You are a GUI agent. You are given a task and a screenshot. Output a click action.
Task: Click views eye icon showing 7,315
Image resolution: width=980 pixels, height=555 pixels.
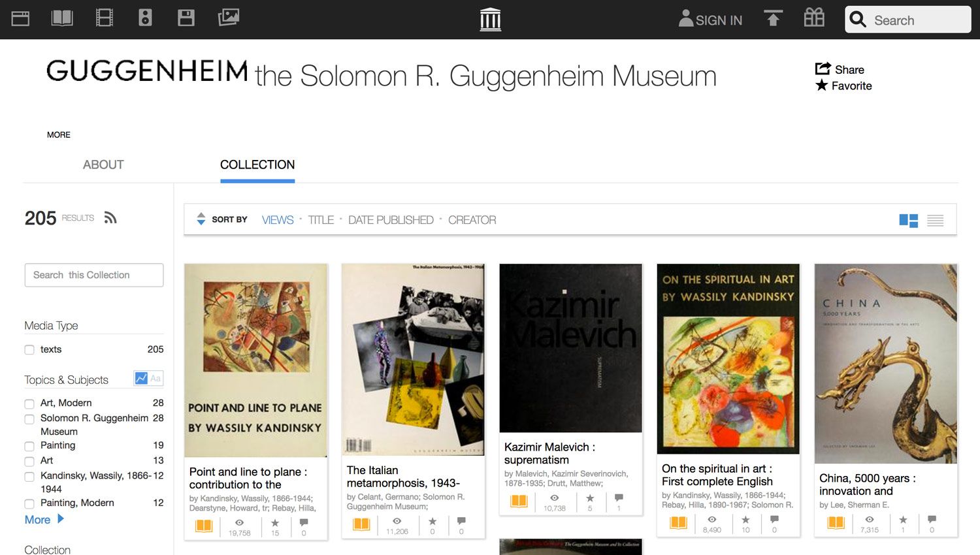pyautogui.click(x=870, y=520)
